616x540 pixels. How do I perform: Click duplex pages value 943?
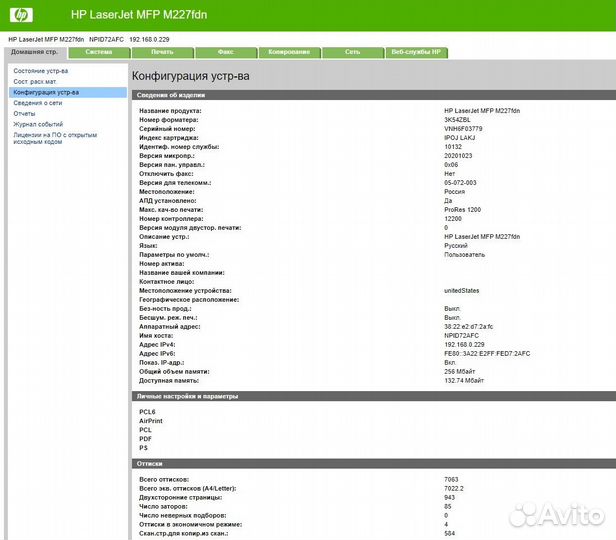click(449, 498)
